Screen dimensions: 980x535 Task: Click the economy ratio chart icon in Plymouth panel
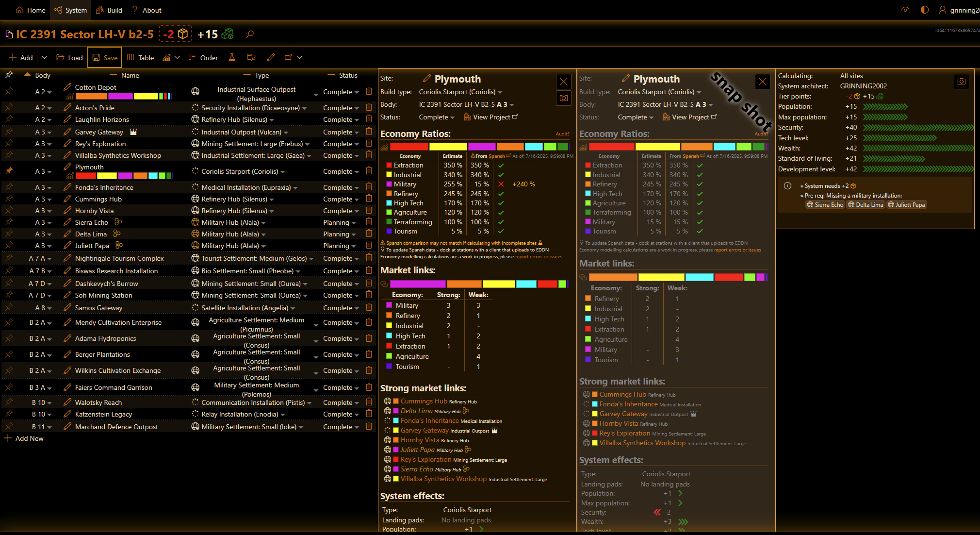click(x=384, y=147)
